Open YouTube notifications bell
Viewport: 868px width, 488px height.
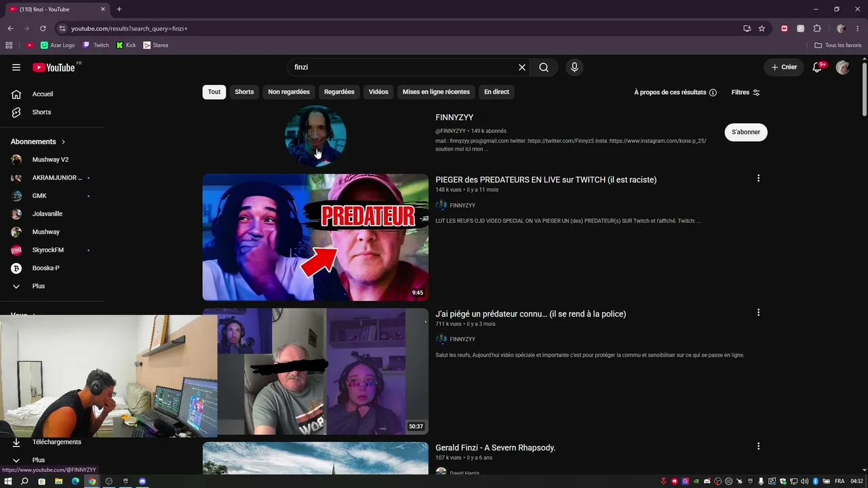click(817, 67)
